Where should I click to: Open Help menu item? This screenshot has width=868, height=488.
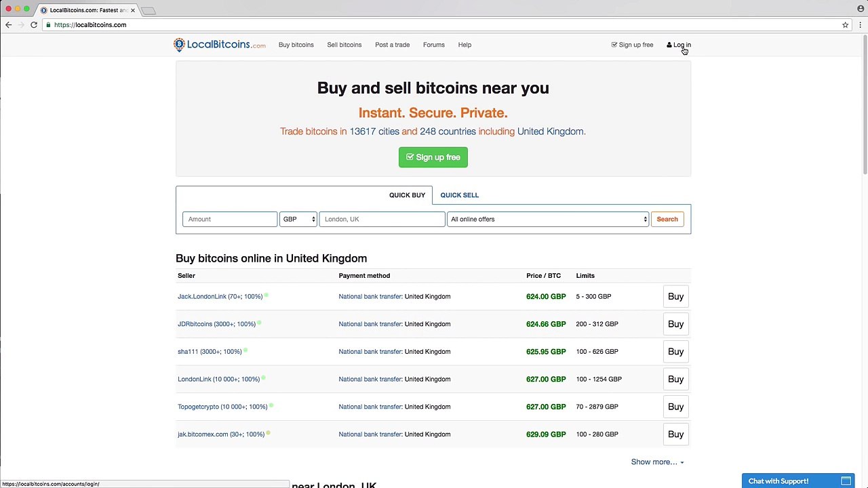coord(465,45)
